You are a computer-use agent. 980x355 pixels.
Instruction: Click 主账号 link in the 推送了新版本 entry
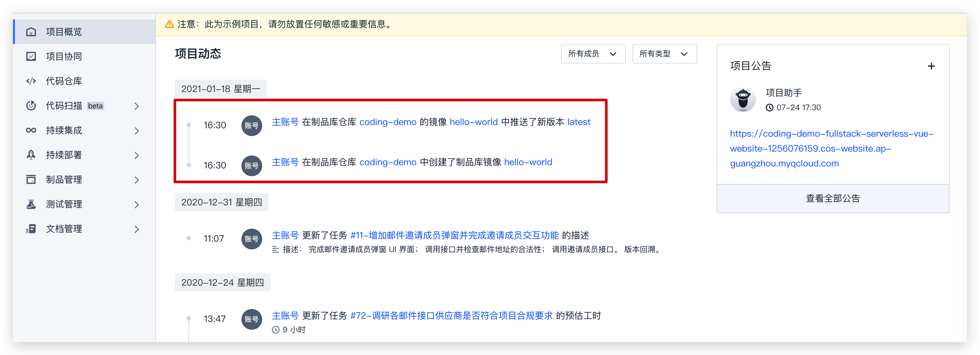(285, 122)
